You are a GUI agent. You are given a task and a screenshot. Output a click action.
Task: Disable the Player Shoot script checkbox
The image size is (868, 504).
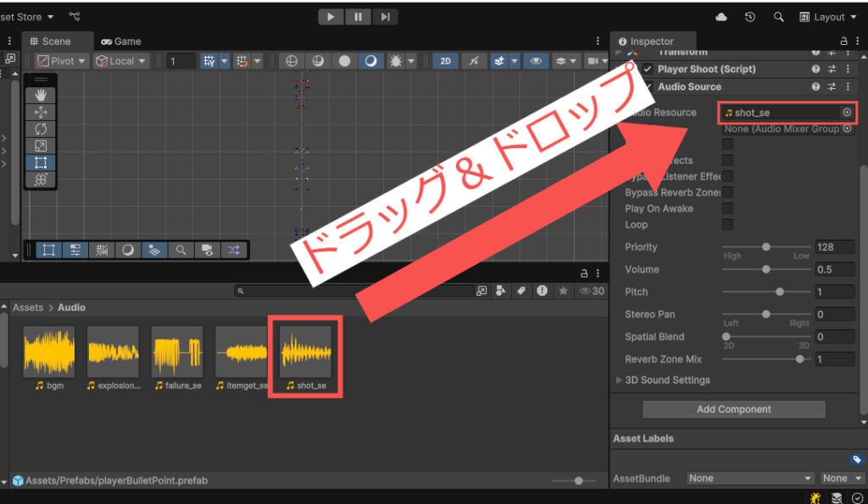point(647,69)
